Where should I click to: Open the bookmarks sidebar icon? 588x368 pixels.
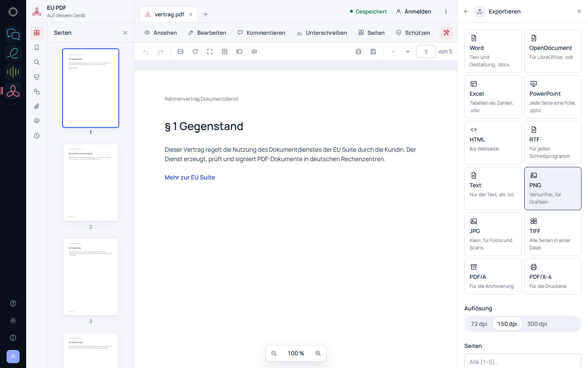[x=37, y=47]
